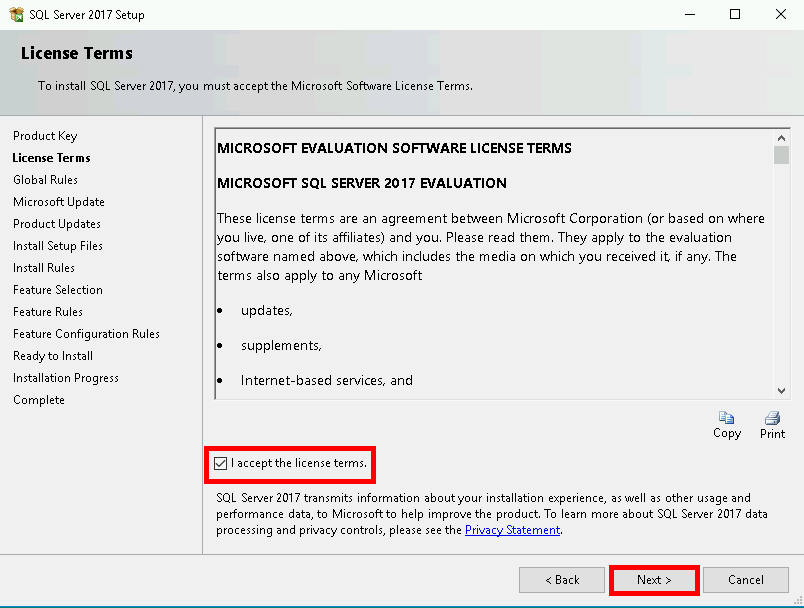The width and height of the screenshot is (804, 608).
Task: Select the Product Key step
Action: [45, 136]
